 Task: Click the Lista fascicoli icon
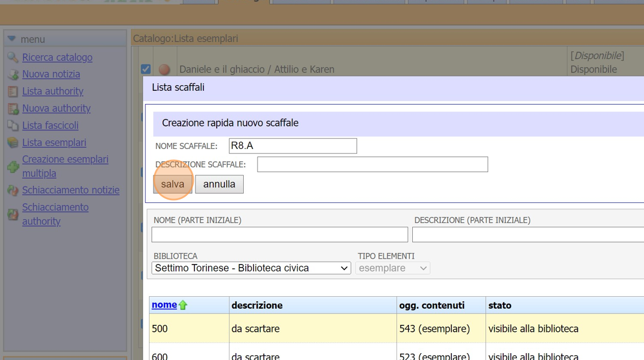pos(13,125)
